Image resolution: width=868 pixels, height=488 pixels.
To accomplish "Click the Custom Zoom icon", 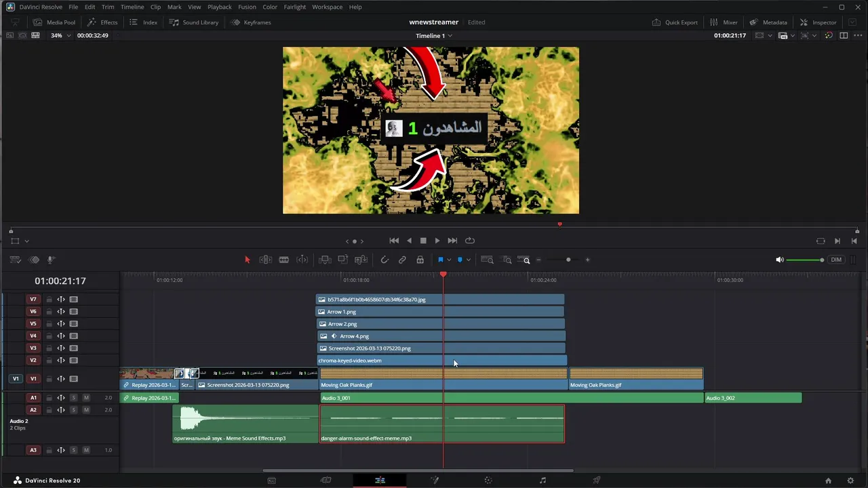I will (x=524, y=260).
